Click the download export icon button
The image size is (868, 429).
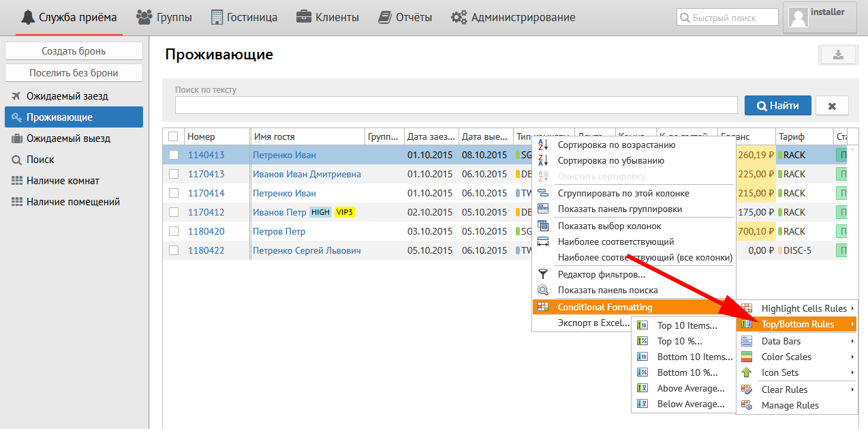838,55
